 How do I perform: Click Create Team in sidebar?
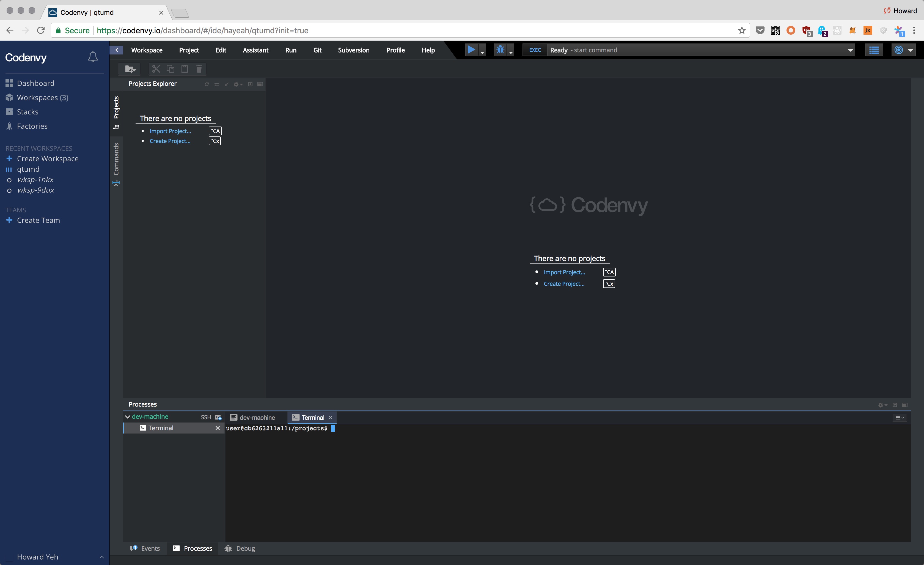pos(33,220)
